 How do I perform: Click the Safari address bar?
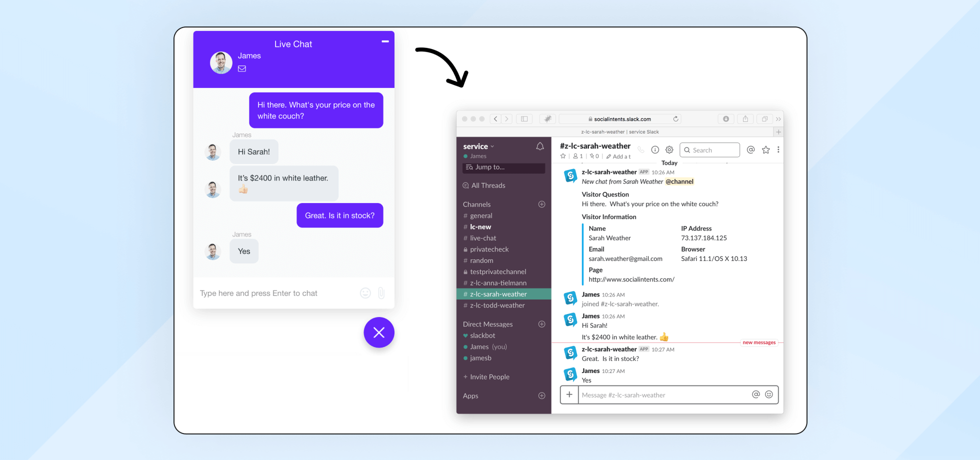620,119
